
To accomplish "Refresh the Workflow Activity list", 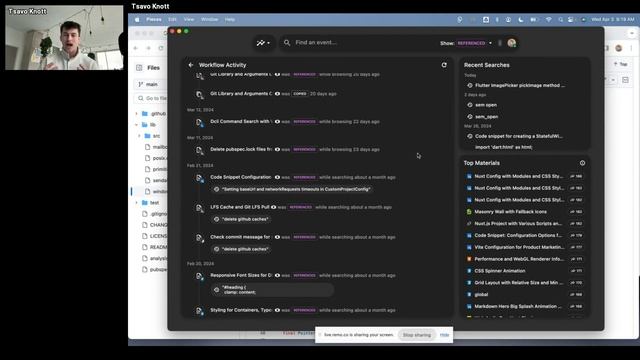I will point(444,65).
